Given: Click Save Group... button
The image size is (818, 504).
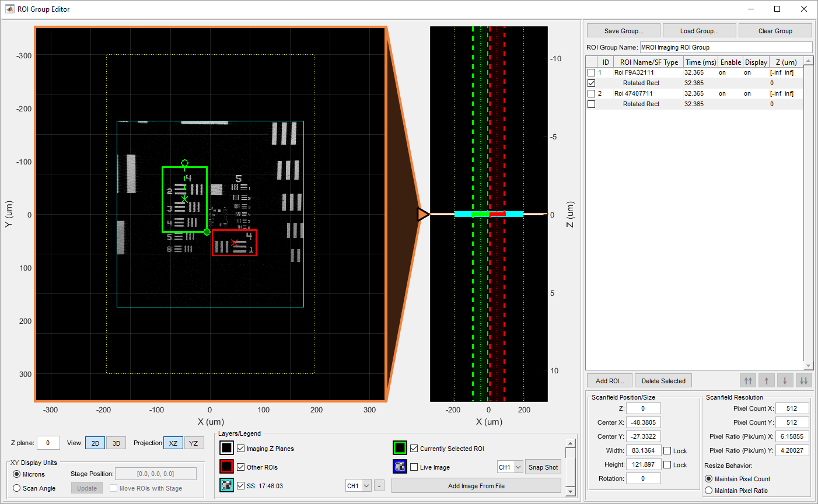Looking at the screenshot, I should click(623, 31).
